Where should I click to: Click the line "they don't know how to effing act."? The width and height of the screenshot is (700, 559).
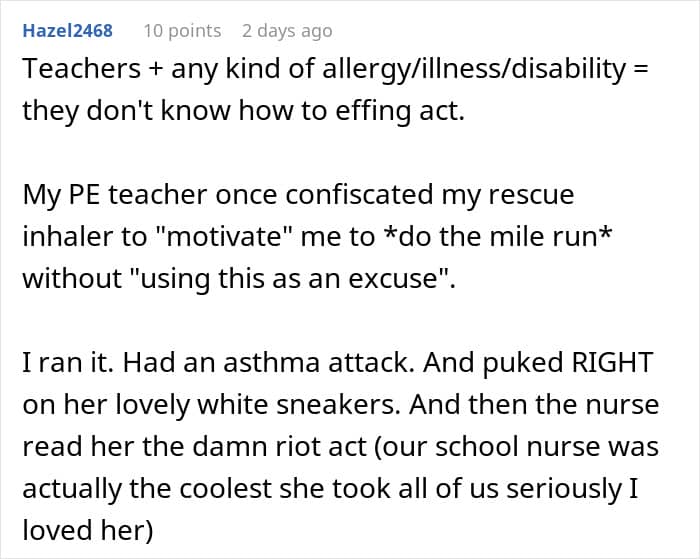(244, 110)
